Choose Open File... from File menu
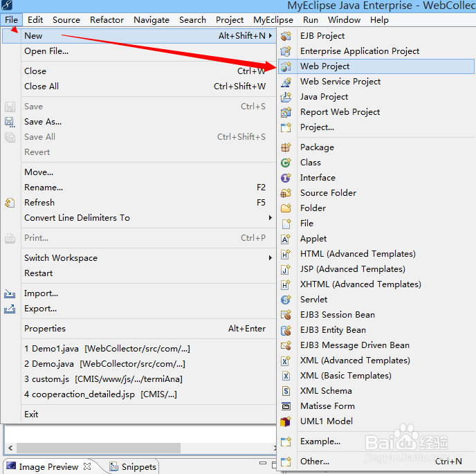 pyautogui.click(x=139, y=51)
